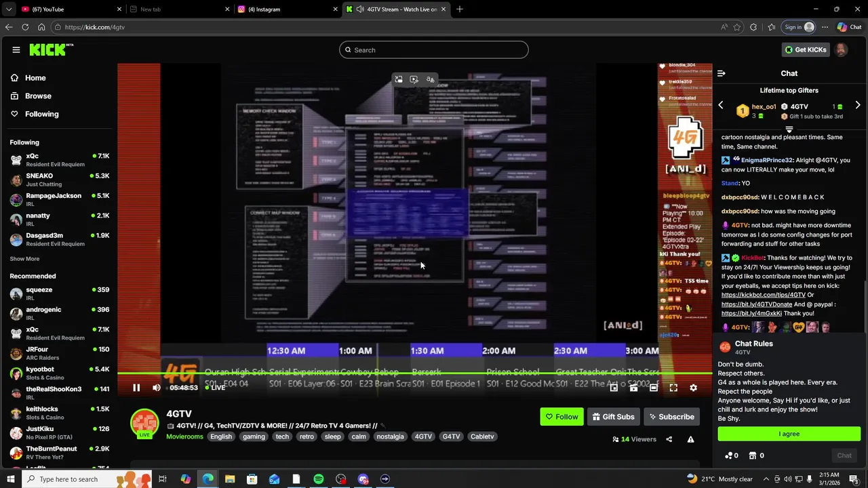Image resolution: width=868 pixels, height=488 pixels.
Task: Jump to LIVE indicator in player
Action: pos(215,388)
